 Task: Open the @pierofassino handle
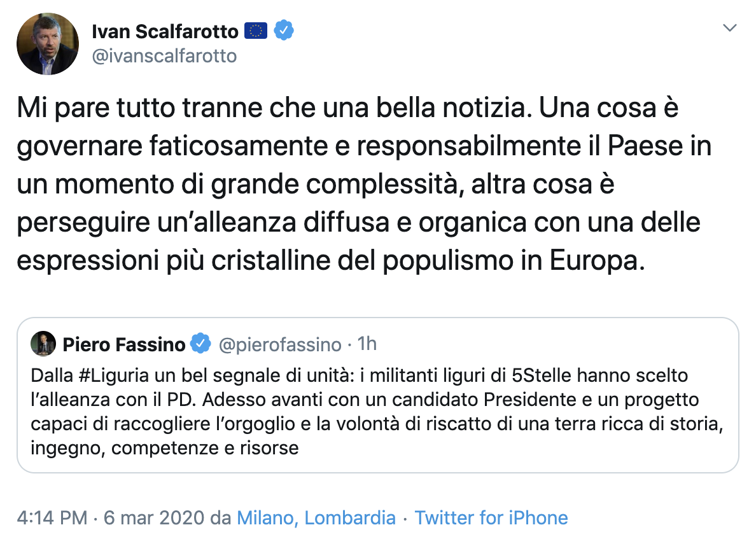pyautogui.click(x=281, y=345)
